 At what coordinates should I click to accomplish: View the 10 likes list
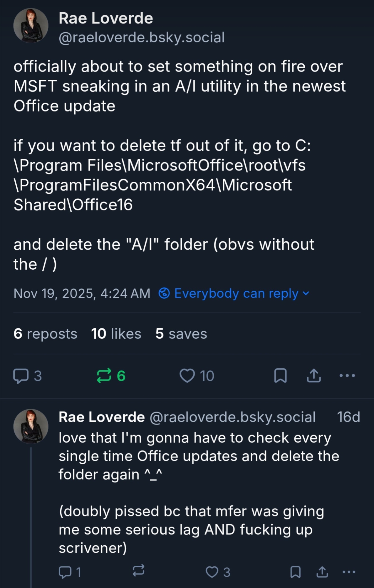click(x=116, y=334)
